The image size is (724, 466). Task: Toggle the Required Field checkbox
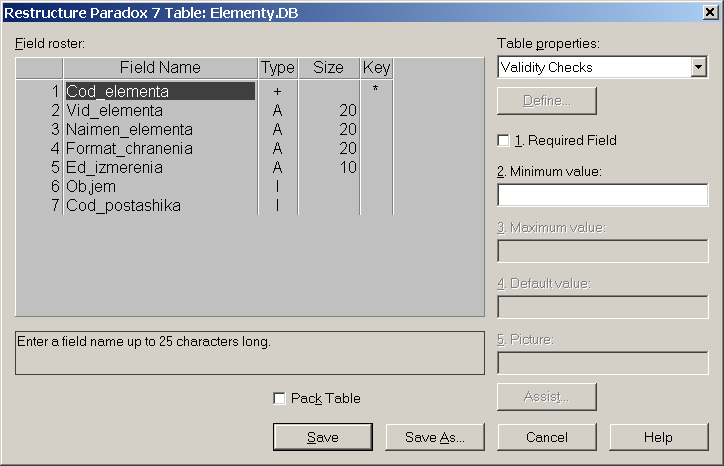[x=504, y=141]
